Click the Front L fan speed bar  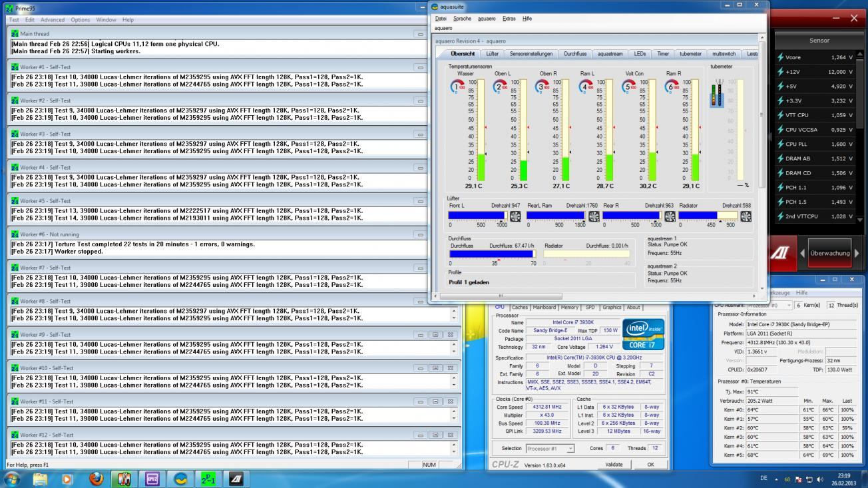(x=478, y=216)
